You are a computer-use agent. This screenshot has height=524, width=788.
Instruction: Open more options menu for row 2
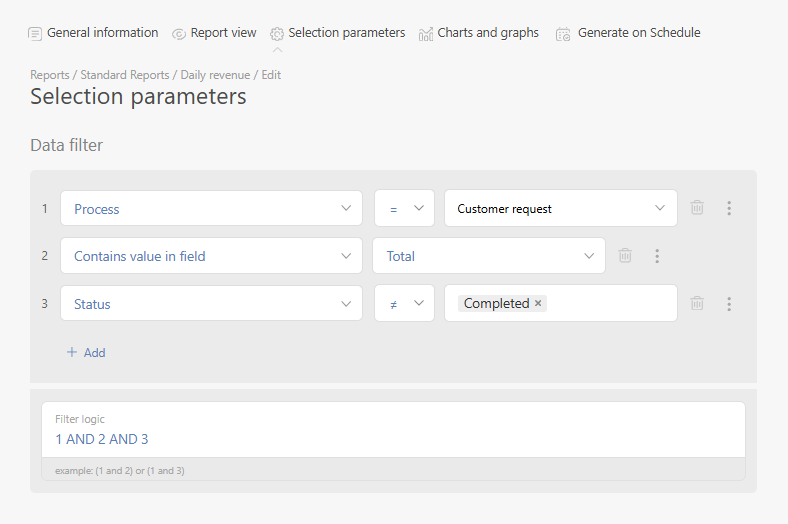(x=657, y=256)
